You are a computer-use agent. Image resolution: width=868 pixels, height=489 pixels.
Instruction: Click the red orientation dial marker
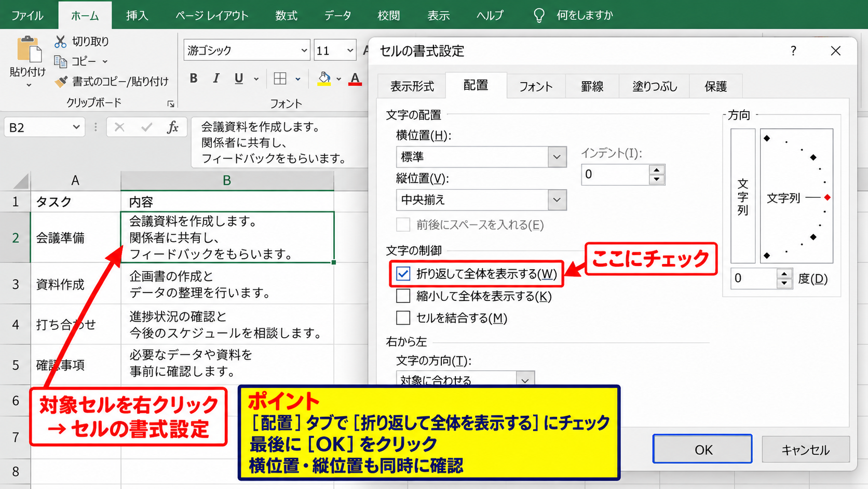coord(828,197)
